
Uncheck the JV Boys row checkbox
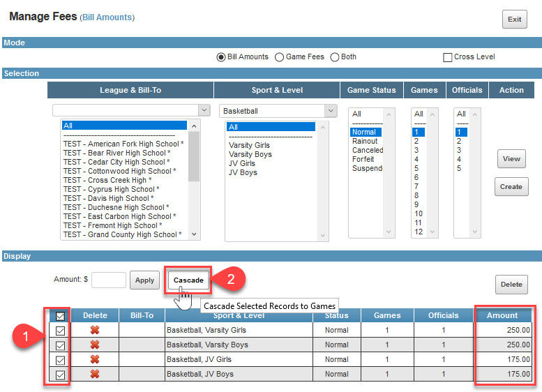(x=60, y=375)
